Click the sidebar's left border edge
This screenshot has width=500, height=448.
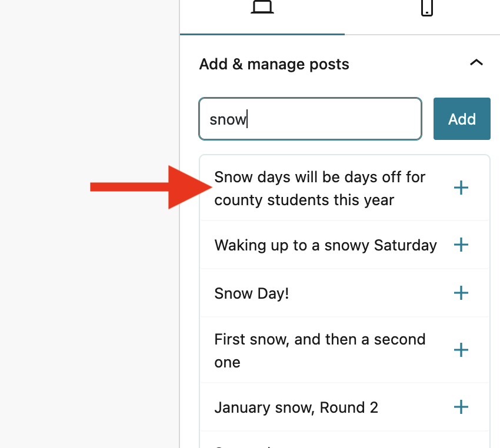click(x=179, y=235)
